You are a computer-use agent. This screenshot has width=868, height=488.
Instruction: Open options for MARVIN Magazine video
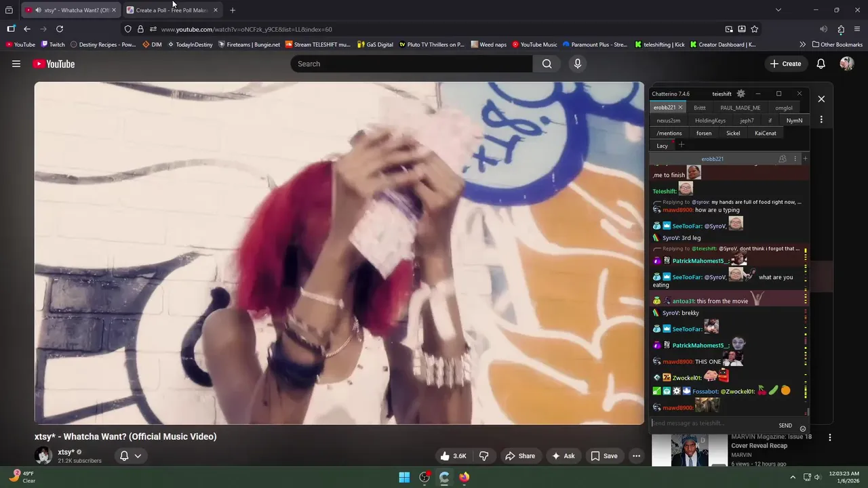tap(829, 438)
